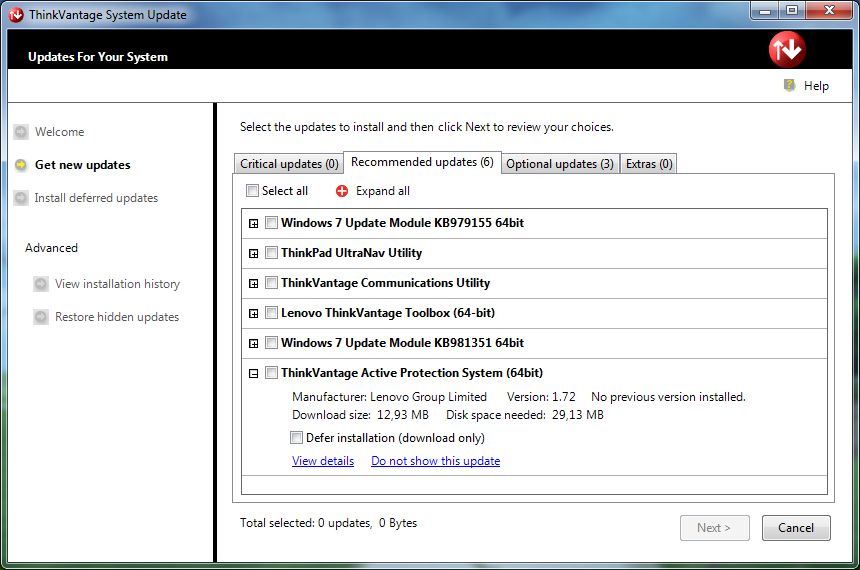Select Get new updates in sidebar
Screen dimensions: 860x570
[x=82, y=165]
